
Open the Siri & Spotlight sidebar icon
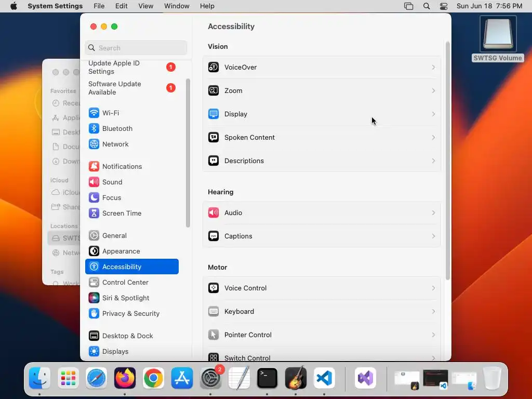click(x=94, y=298)
